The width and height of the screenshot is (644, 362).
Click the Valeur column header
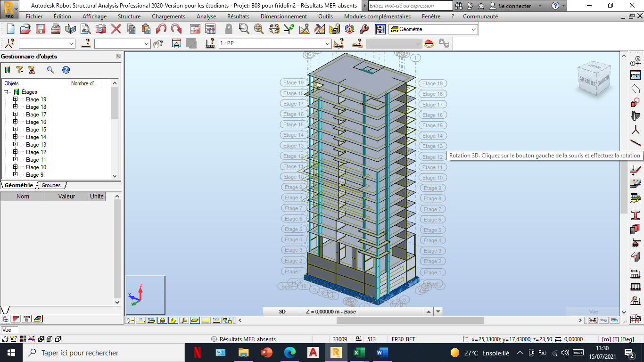tap(66, 197)
